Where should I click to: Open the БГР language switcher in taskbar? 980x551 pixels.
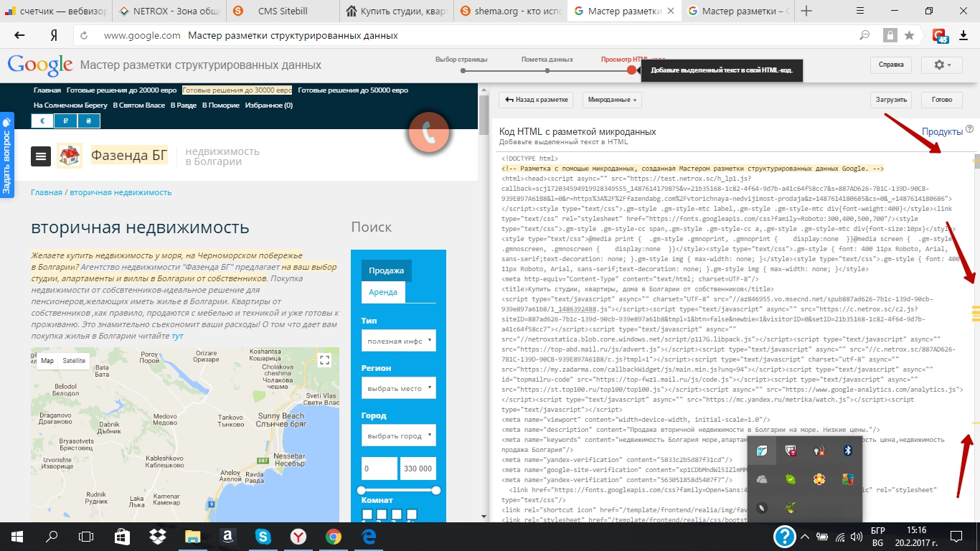click(x=877, y=536)
